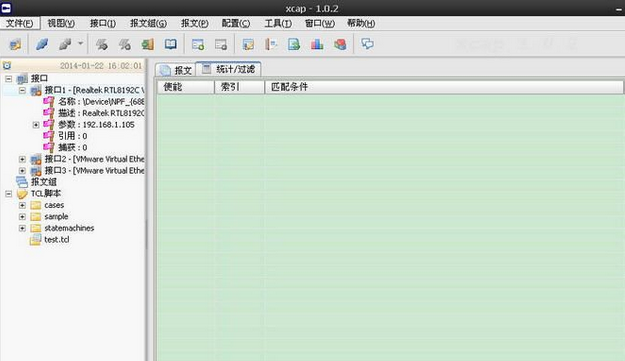Switch to the 统计/过滤 tab
This screenshot has width=625, height=361.
(228, 69)
